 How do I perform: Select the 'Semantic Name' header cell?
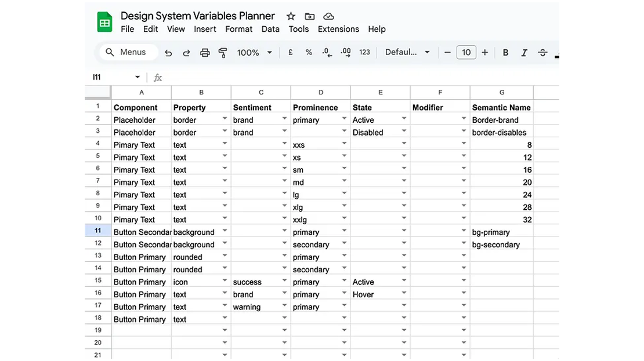click(501, 107)
